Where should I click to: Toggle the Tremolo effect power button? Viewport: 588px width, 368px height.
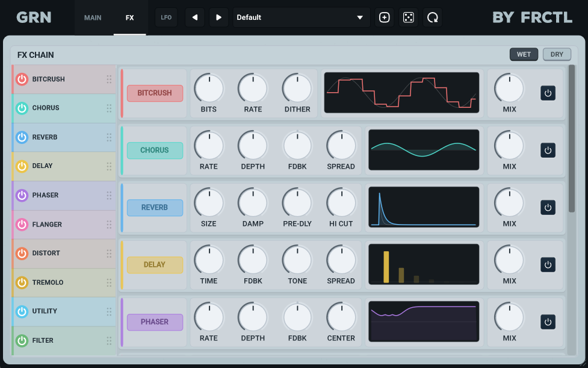(22, 282)
